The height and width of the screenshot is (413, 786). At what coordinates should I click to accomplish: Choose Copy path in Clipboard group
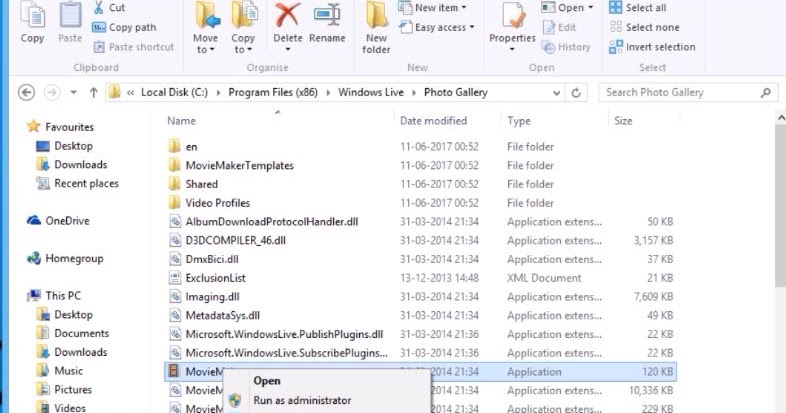click(x=124, y=27)
